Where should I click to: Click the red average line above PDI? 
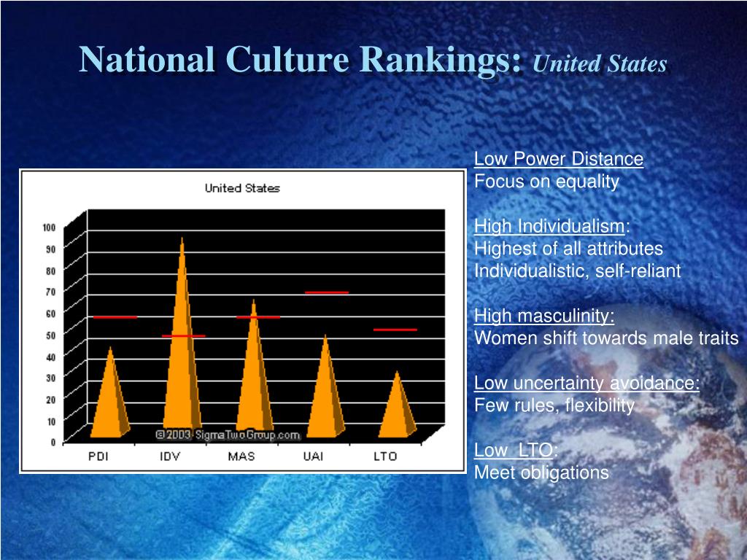point(115,317)
